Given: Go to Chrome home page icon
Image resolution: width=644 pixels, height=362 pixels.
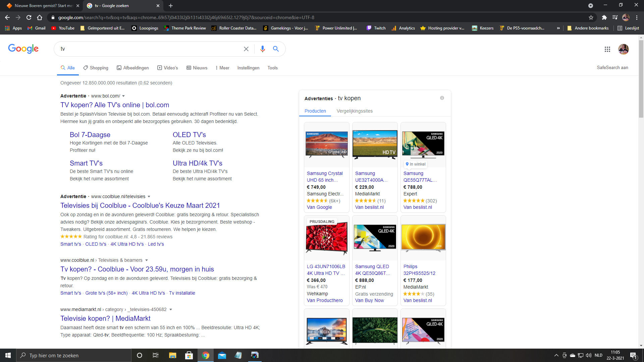Looking at the screenshot, I should (x=40, y=17).
